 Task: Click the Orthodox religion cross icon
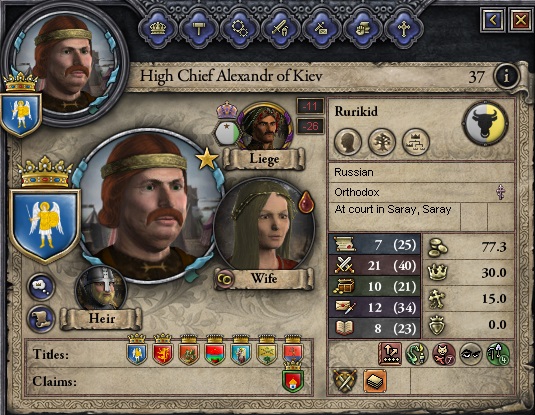click(x=501, y=192)
